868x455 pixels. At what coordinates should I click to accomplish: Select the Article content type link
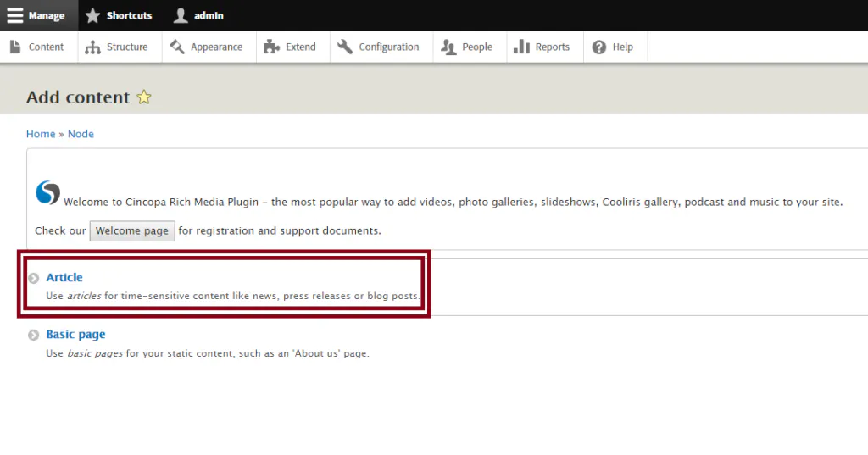point(64,277)
